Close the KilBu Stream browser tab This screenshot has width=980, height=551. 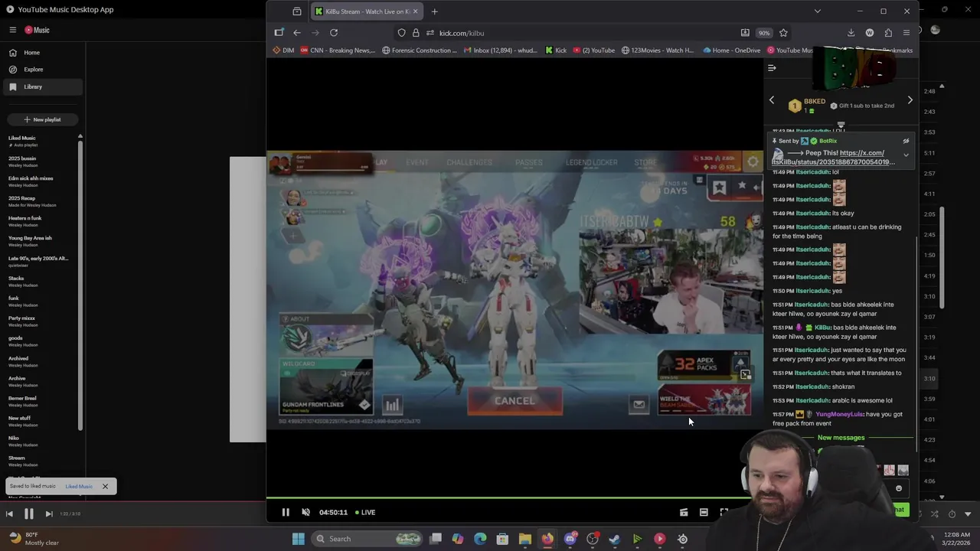pos(416,11)
